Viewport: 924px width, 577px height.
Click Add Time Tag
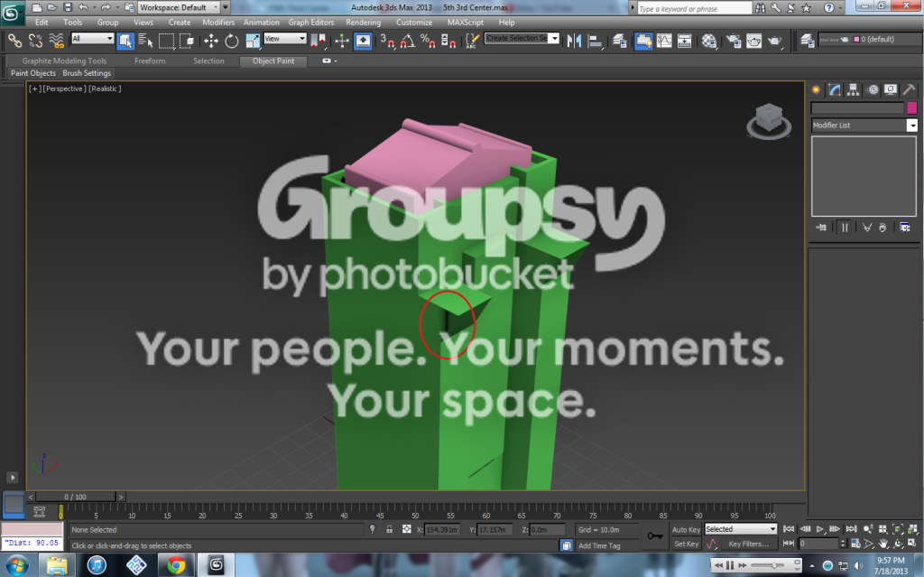coord(599,545)
